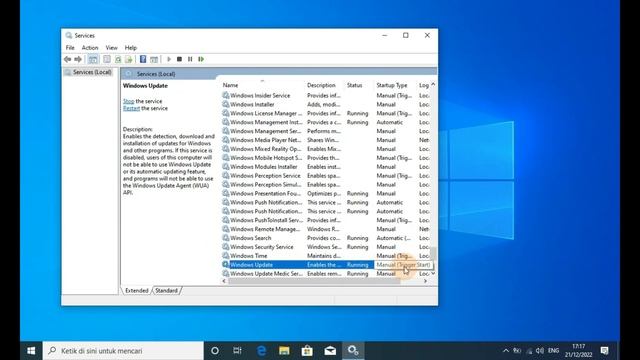
Task: Show hidden system tray icons
Action: (506, 351)
